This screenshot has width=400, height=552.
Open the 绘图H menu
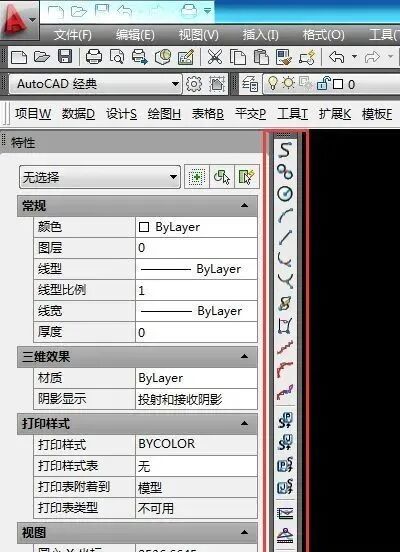coord(164,114)
